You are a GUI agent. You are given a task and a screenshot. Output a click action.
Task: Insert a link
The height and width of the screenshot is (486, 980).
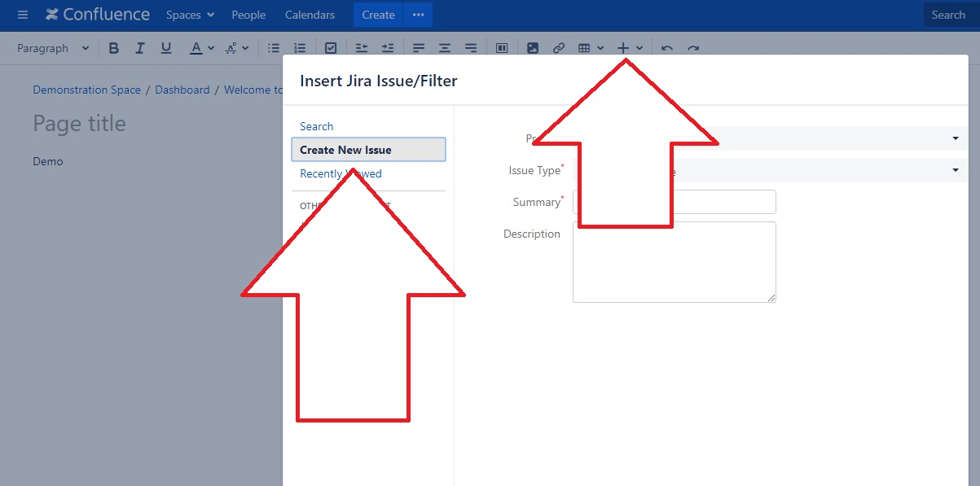click(558, 47)
